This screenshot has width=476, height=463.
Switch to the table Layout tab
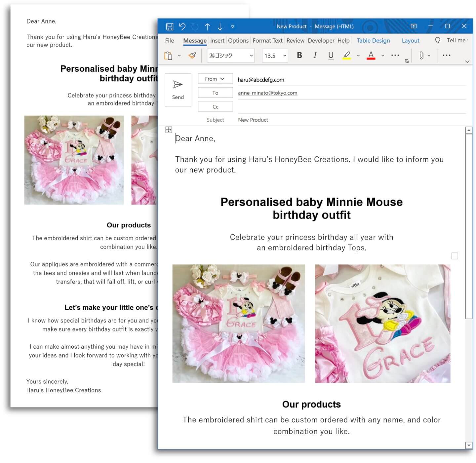coord(410,40)
